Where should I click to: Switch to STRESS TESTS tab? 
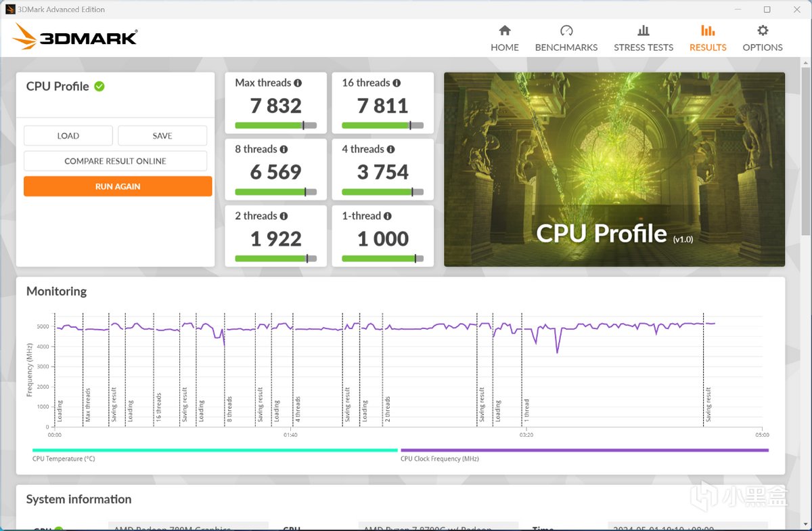pyautogui.click(x=644, y=38)
